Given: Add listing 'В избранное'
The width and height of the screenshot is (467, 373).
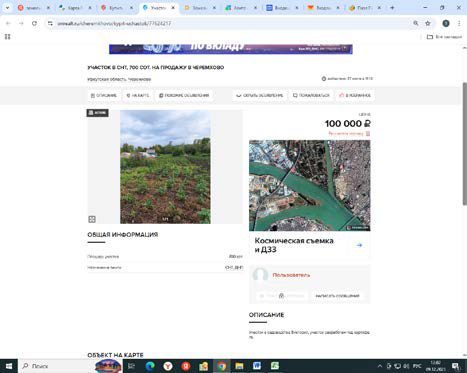Looking at the screenshot, I should 355,95.
